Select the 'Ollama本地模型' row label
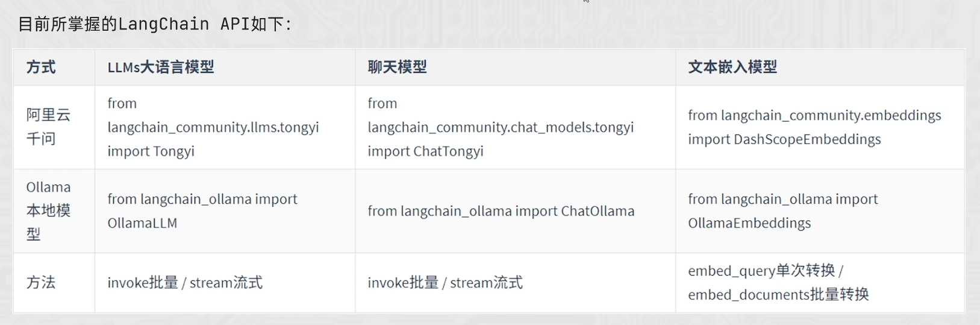 (x=48, y=210)
